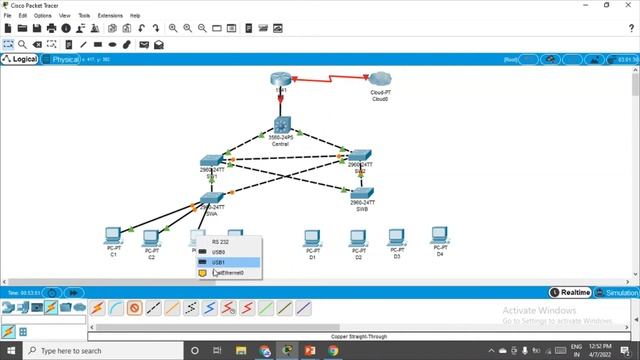Open a file with the folder icon
The height and width of the screenshot is (360, 640).
22,28
